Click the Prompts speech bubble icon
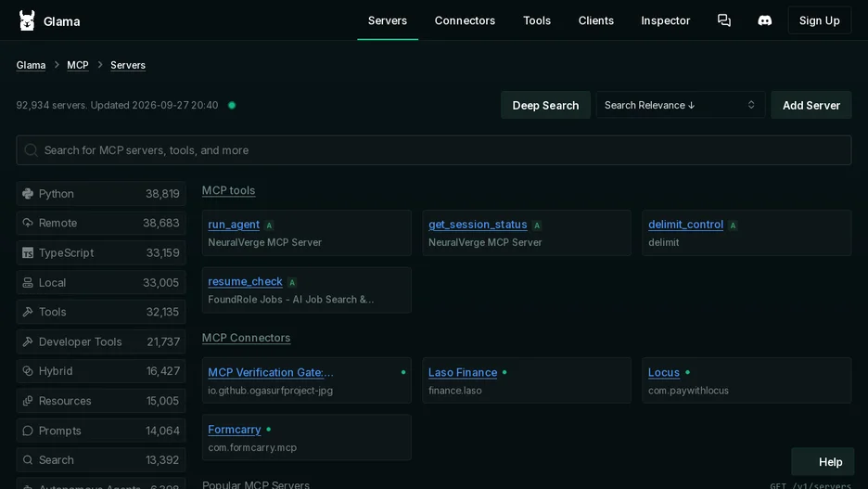Image resolution: width=868 pixels, height=489 pixels. click(28, 431)
